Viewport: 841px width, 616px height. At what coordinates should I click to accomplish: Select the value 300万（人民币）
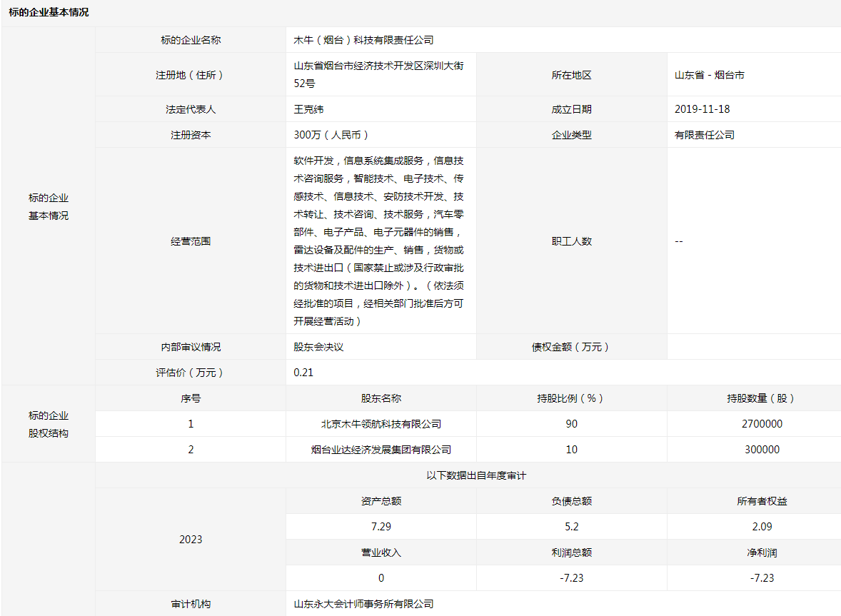(x=333, y=135)
